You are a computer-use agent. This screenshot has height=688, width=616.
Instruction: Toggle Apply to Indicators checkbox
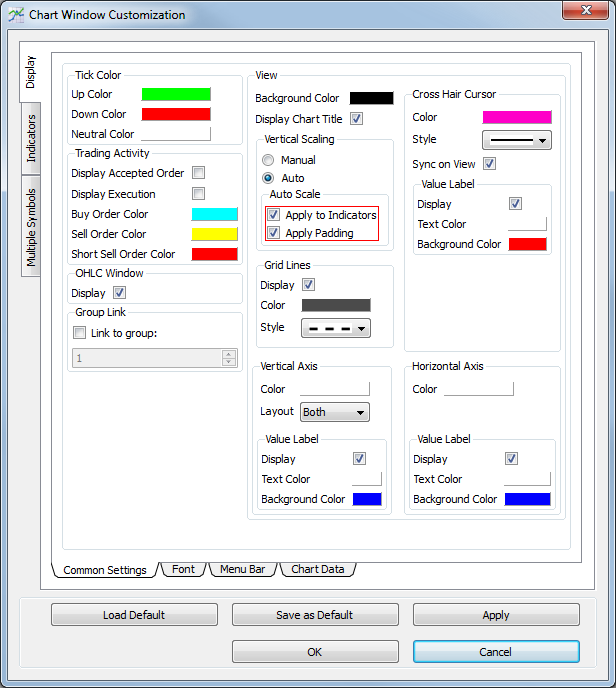point(273,215)
